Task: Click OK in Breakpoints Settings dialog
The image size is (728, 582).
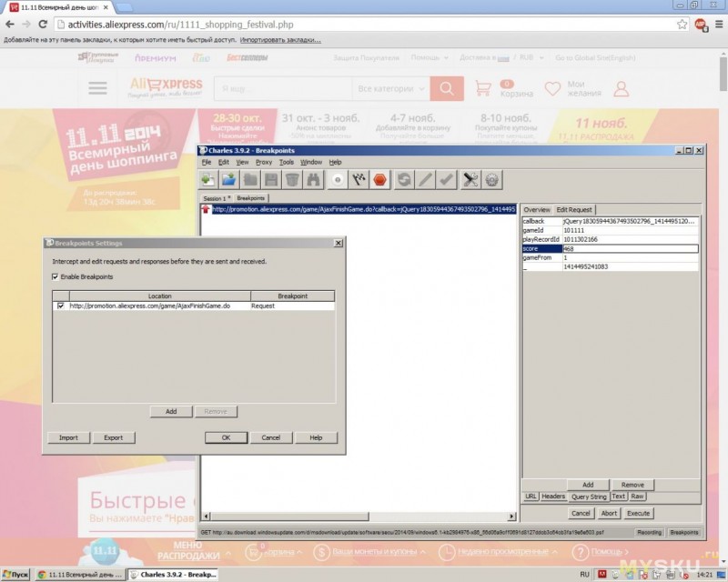Action: tap(226, 437)
